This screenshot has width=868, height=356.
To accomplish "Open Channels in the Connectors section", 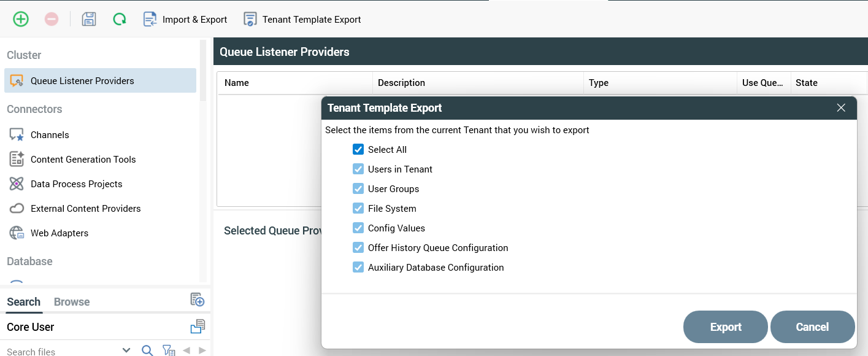I will tap(50, 135).
